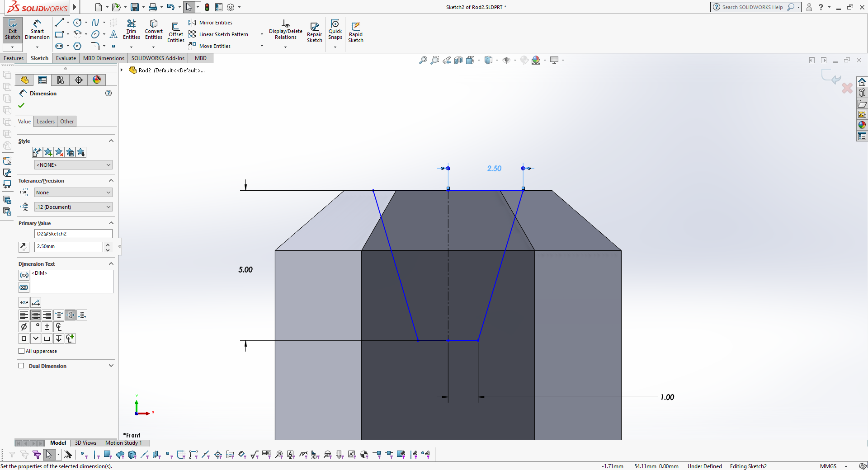Viewport: 868px width, 470px height.
Task: Activate the Convert Entities tool
Action: [154, 30]
